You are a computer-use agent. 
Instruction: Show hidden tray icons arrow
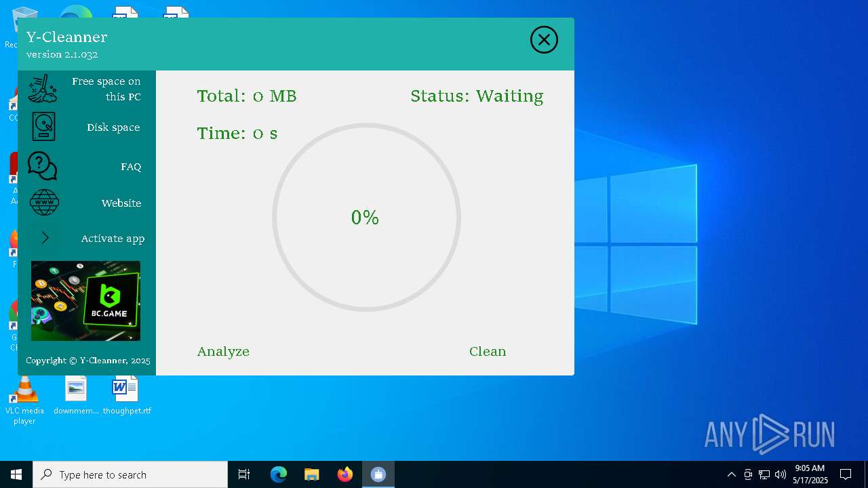(x=731, y=474)
